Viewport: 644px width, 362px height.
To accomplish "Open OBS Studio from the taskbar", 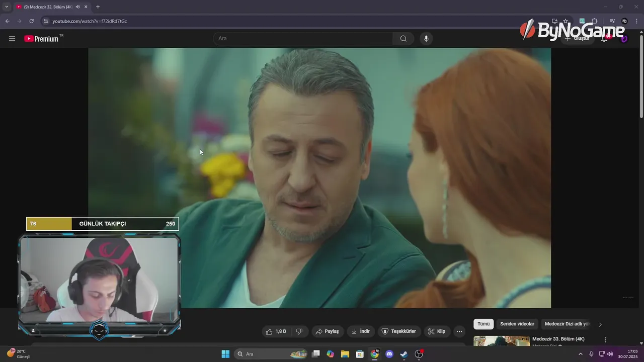I will click(419, 354).
